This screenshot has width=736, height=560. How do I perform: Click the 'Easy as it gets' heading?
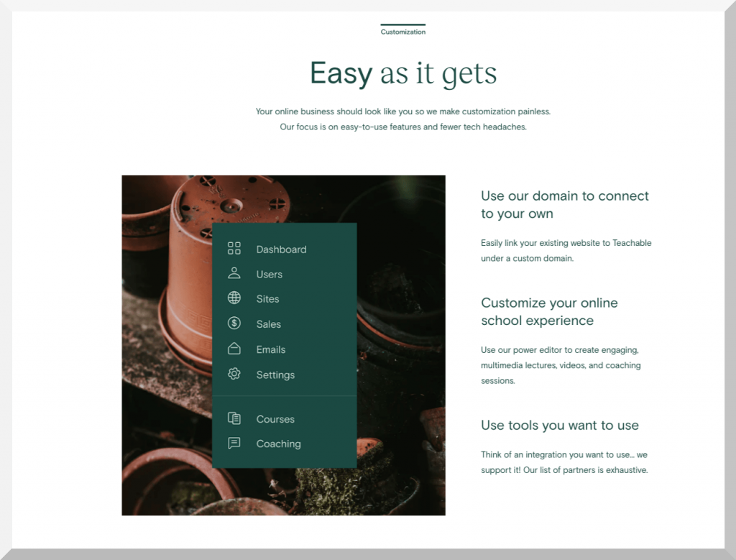pyautogui.click(x=402, y=73)
